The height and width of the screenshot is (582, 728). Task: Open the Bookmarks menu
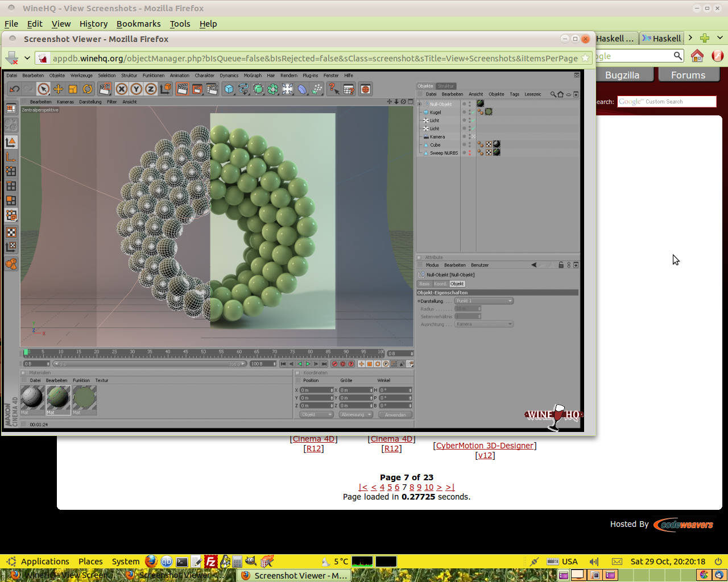click(138, 24)
